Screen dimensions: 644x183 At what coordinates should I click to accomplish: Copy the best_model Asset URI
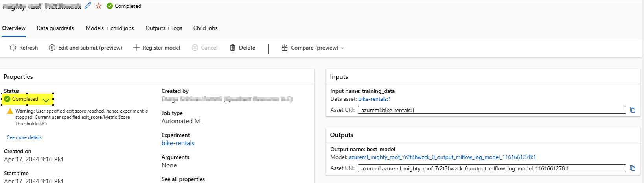coord(633,168)
